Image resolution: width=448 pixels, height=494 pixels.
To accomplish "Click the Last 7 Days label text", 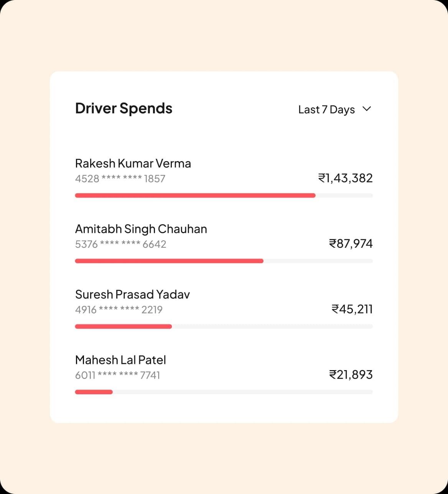I will coord(326,110).
